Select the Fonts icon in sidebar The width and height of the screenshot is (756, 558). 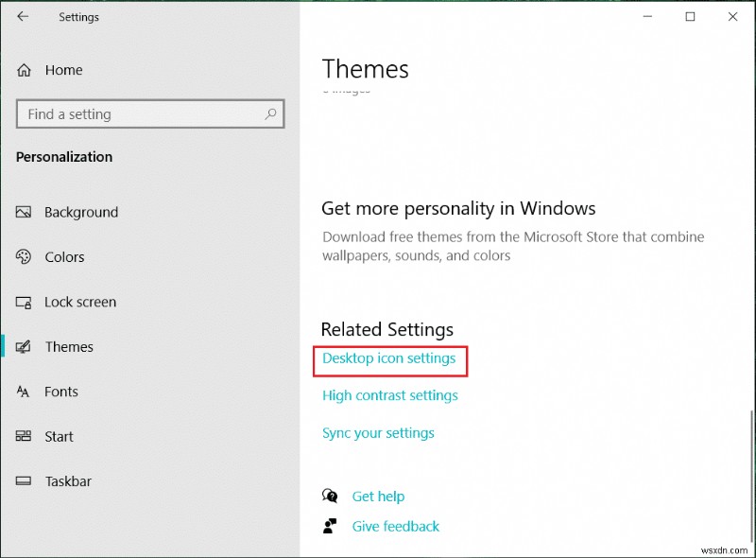[x=24, y=392]
